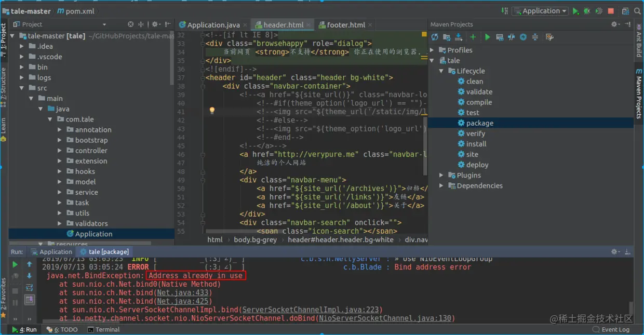Jump down the stack trace

[x=30, y=276]
